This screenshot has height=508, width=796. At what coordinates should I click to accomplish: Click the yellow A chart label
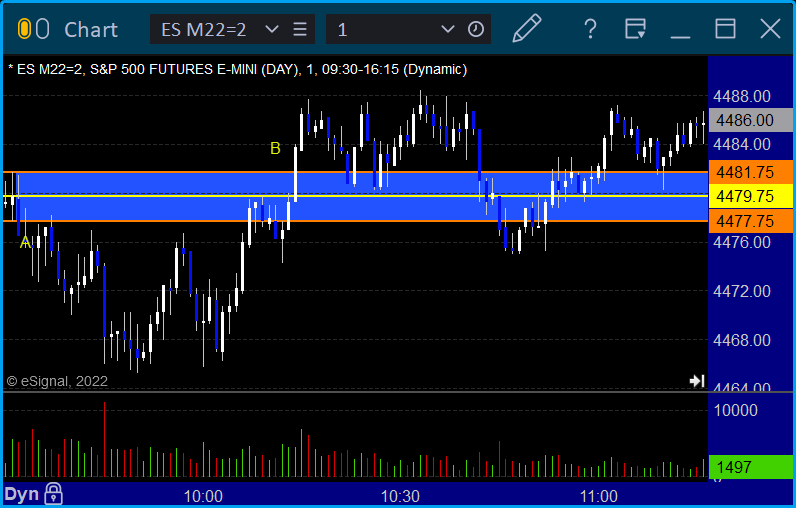coord(25,243)
